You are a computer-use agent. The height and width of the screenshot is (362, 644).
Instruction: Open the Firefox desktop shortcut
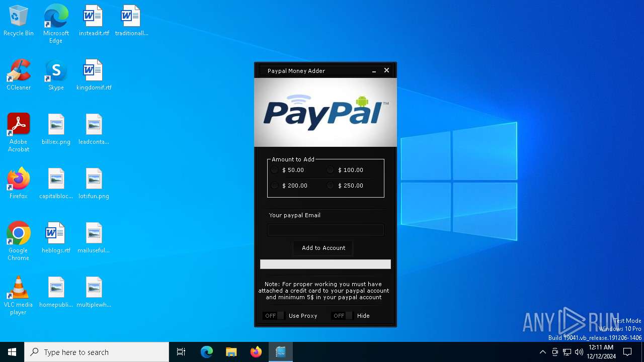[19, 184]
